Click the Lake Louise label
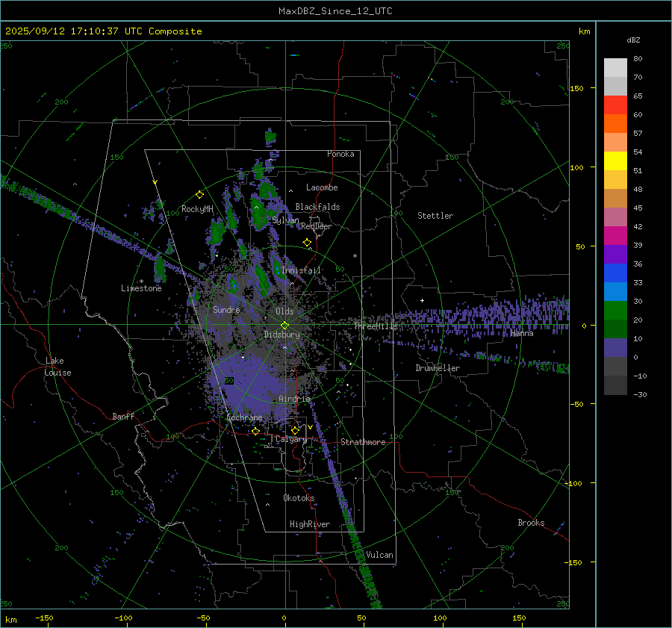 (58, 367)
